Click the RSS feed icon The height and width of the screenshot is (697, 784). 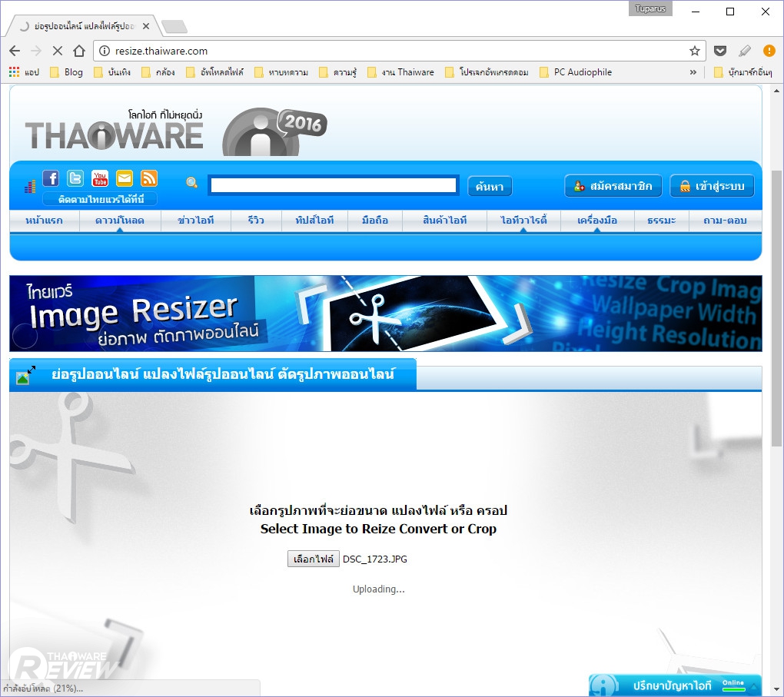pos(149,178)
